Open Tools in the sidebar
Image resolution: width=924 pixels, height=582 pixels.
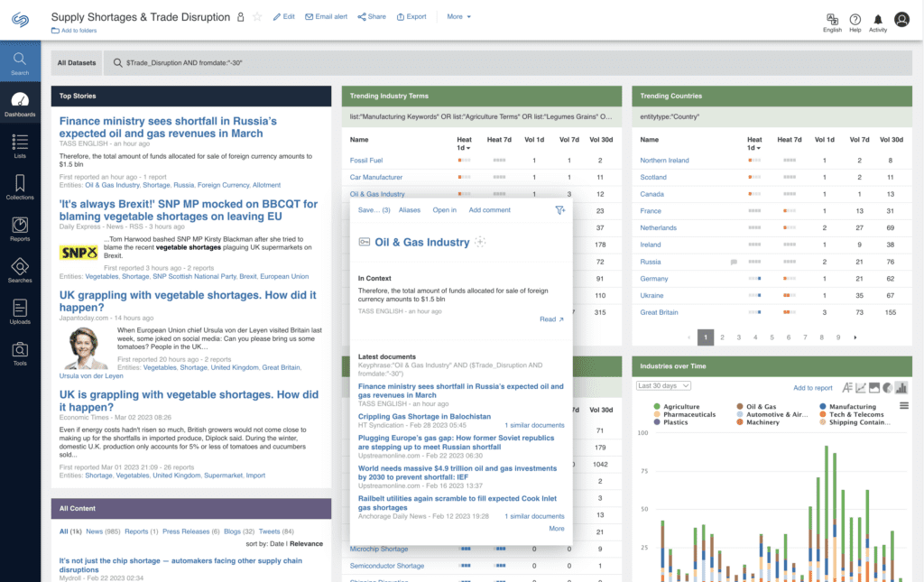(x=20, y=353)
